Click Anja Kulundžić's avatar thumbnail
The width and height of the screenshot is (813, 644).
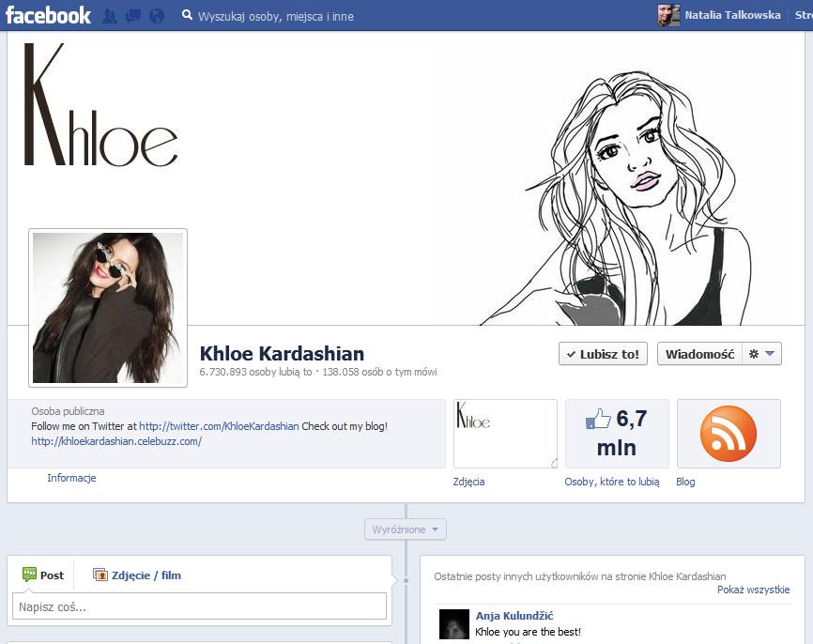point(454,624)
